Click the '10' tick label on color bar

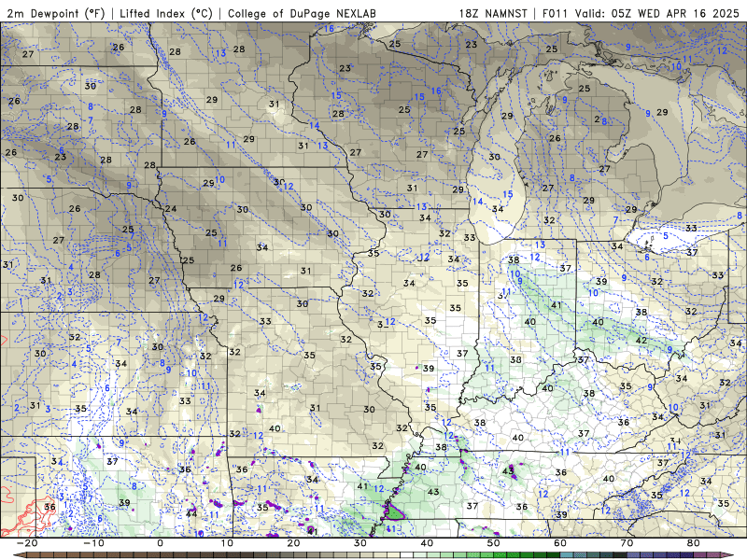coord(227,543)
